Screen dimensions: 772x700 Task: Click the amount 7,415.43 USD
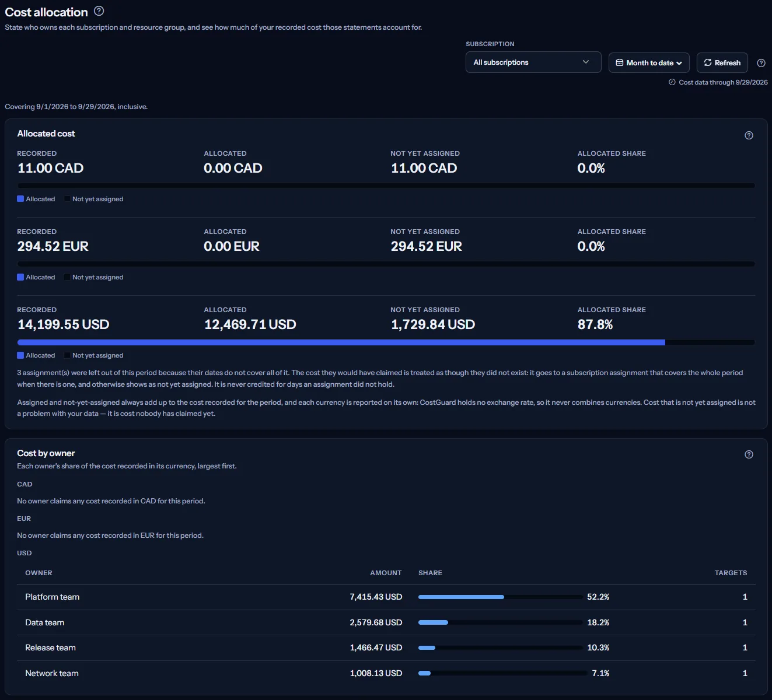(x=376, y=597)
